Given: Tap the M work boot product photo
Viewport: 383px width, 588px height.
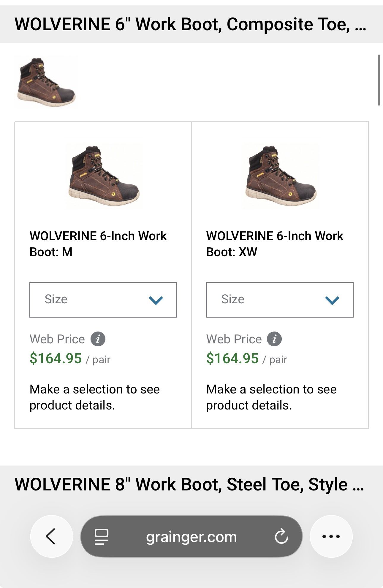Looking at the screenshot, I should tap(102, 178).
